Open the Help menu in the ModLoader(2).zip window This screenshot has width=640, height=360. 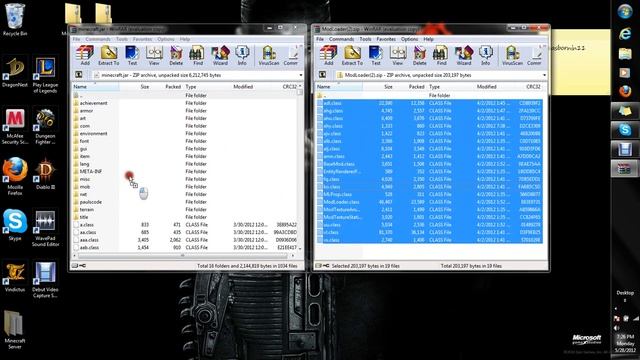click(x=428, y=39)
